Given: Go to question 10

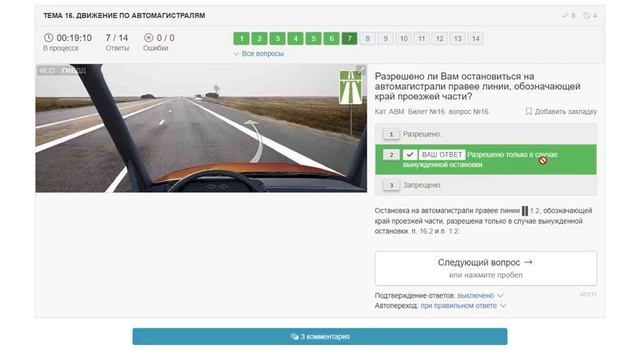Looking at the screenshot, I should pyautogui.click(x=404, y=39).
